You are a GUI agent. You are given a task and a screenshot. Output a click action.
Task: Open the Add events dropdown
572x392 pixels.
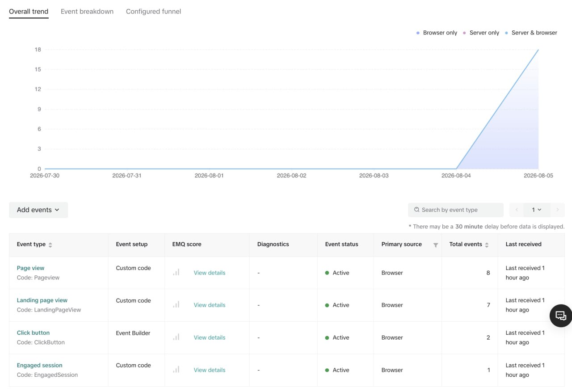38,210
